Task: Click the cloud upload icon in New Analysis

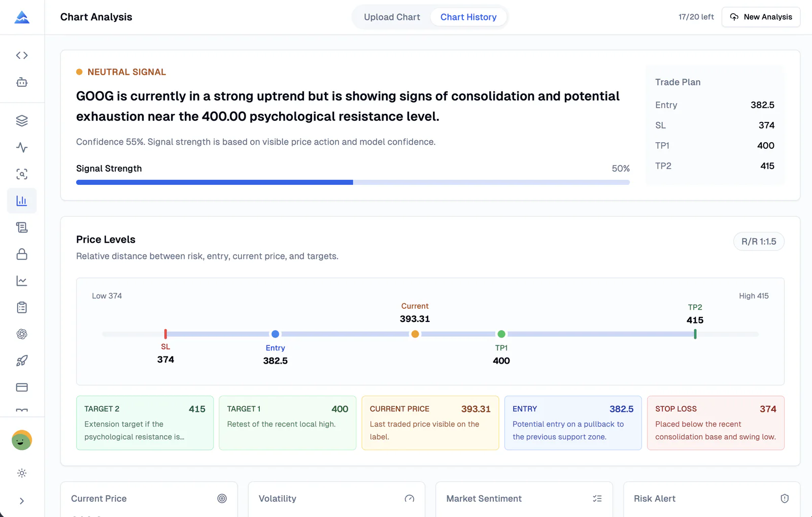Action: tap(734, 17)
